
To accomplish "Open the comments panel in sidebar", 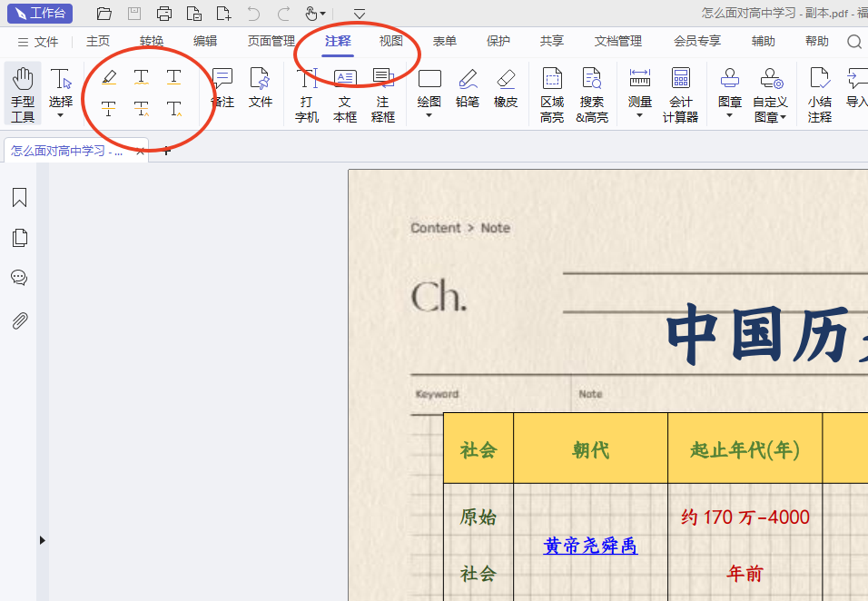I will [19, 278].
